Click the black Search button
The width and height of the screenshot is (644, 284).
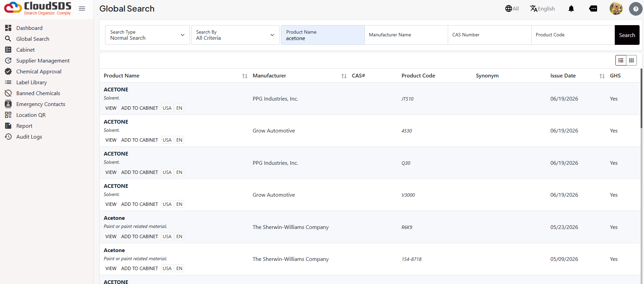[627, 35]
